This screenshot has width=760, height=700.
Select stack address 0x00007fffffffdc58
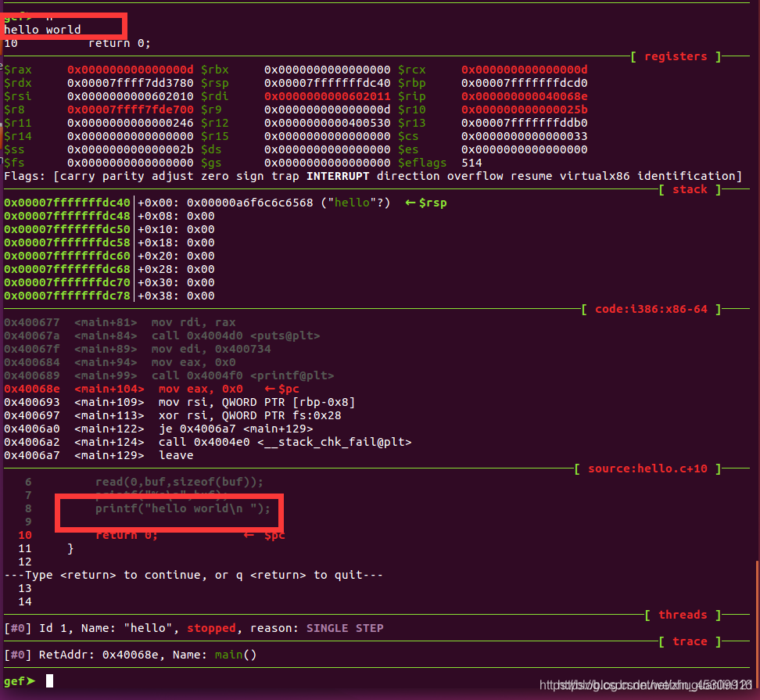(x=67, y=243)
